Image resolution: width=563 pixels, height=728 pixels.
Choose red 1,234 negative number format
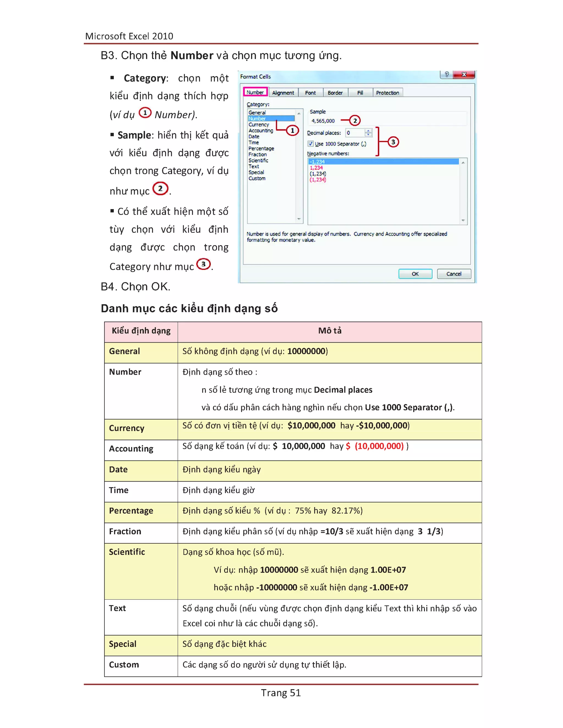(x=316, y=168)
